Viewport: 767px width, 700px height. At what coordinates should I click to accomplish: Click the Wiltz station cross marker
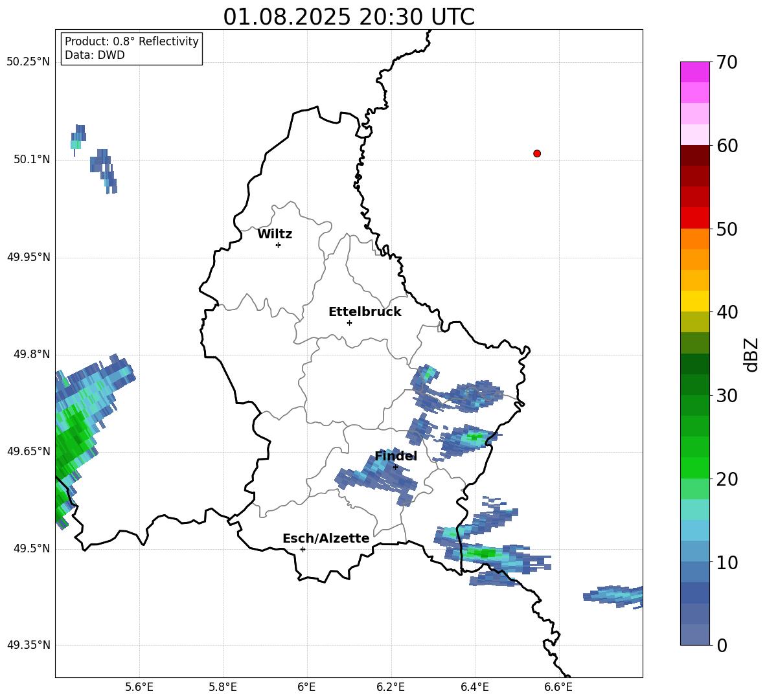click(279, 245)
